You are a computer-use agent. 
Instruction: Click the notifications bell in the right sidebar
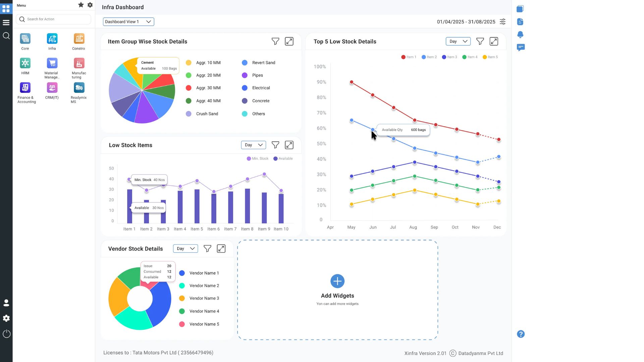521,35
